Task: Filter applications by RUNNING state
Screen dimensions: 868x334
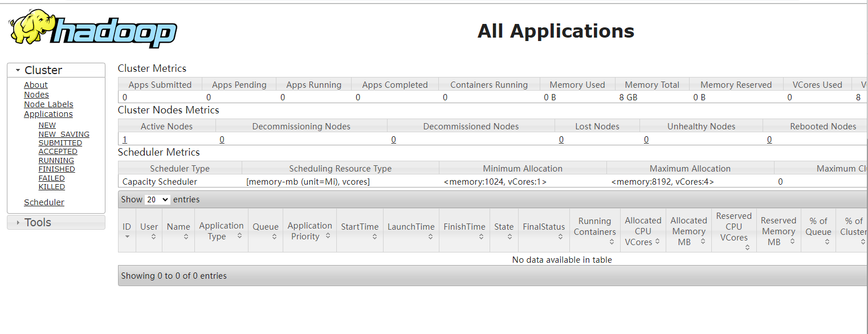Action: pos(56,161)
